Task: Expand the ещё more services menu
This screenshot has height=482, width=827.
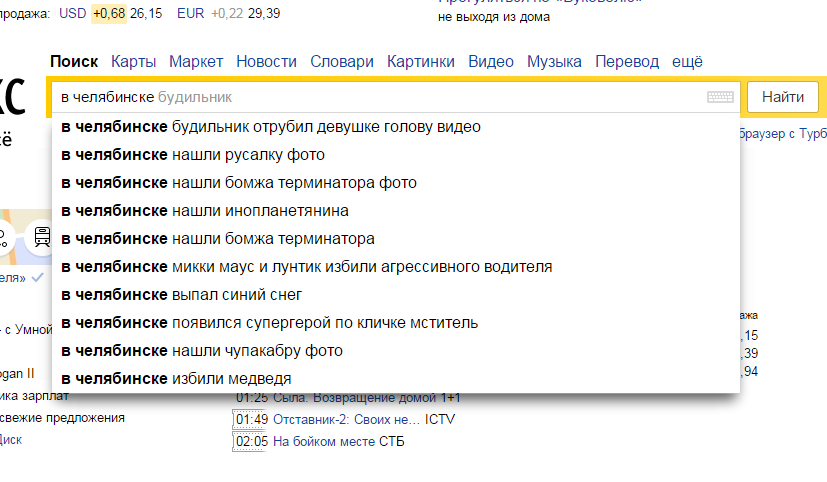Action: coord(687,62)
